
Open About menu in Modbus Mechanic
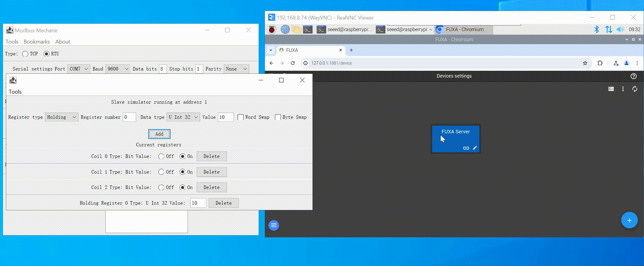(x=63, y=42)
